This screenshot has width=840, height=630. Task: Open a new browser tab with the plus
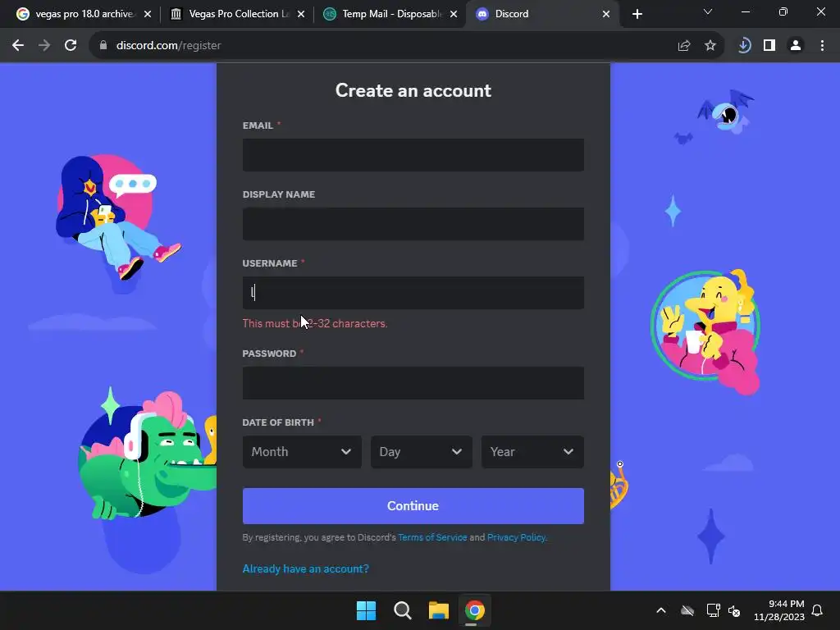pyautogui.click(x=637, y=14)
